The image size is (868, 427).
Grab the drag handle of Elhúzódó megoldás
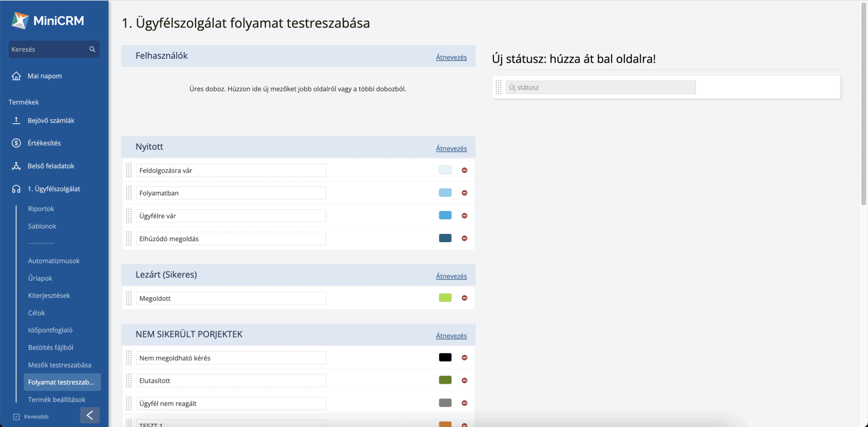coord(129,239)
